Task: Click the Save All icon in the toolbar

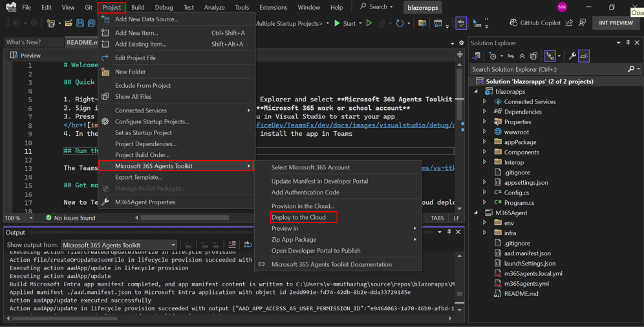Action: [x=91, y=23]
